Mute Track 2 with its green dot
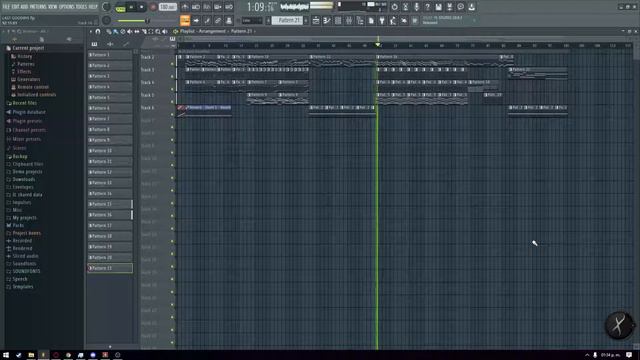Image resolution: width=640 pixels, height=360 pixels. [172, 64]
